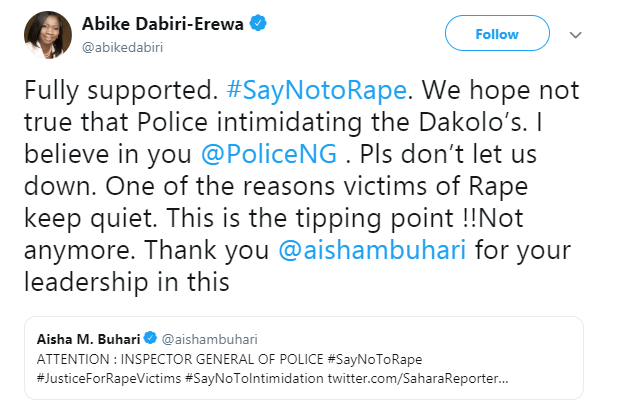Select the #SayNoToIntimidation hashtag

point(261,380)
